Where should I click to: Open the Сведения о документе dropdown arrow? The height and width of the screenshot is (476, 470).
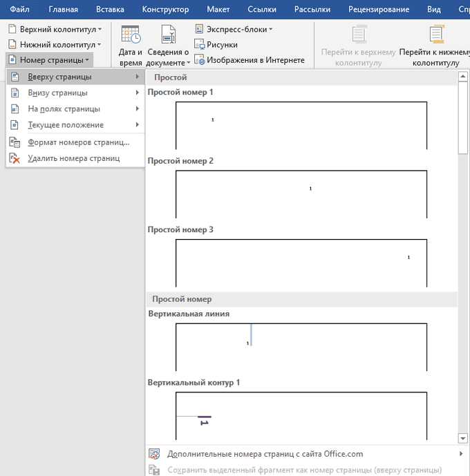(188, 63)
